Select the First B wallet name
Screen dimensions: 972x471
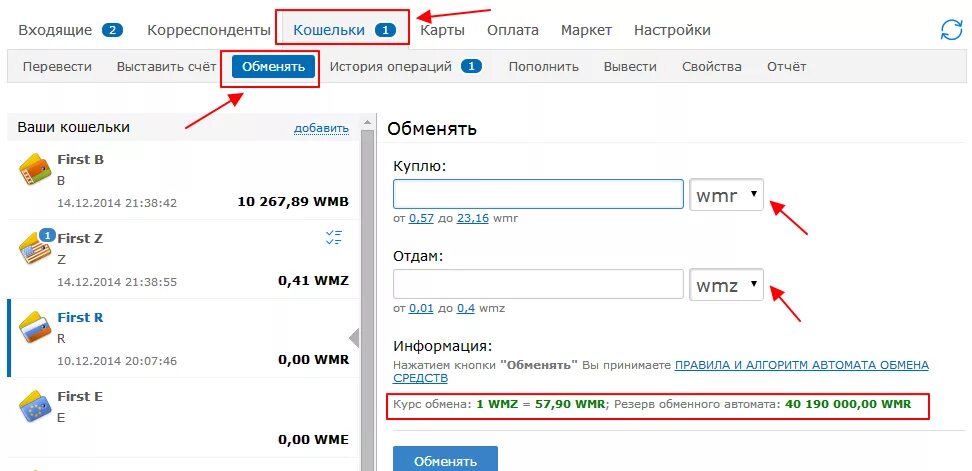click(81, 159)
